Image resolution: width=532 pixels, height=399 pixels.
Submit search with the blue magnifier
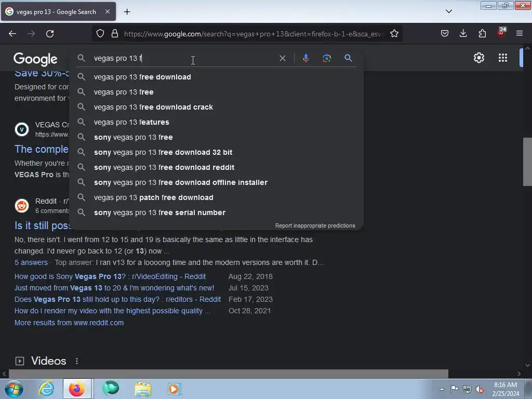tap(348, 58)
